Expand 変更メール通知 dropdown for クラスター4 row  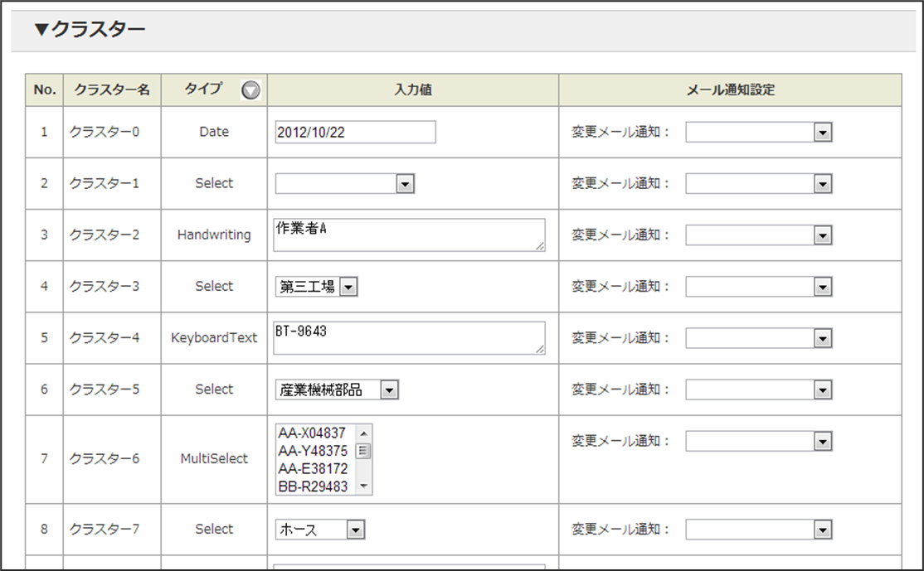(x=758, y=338)
